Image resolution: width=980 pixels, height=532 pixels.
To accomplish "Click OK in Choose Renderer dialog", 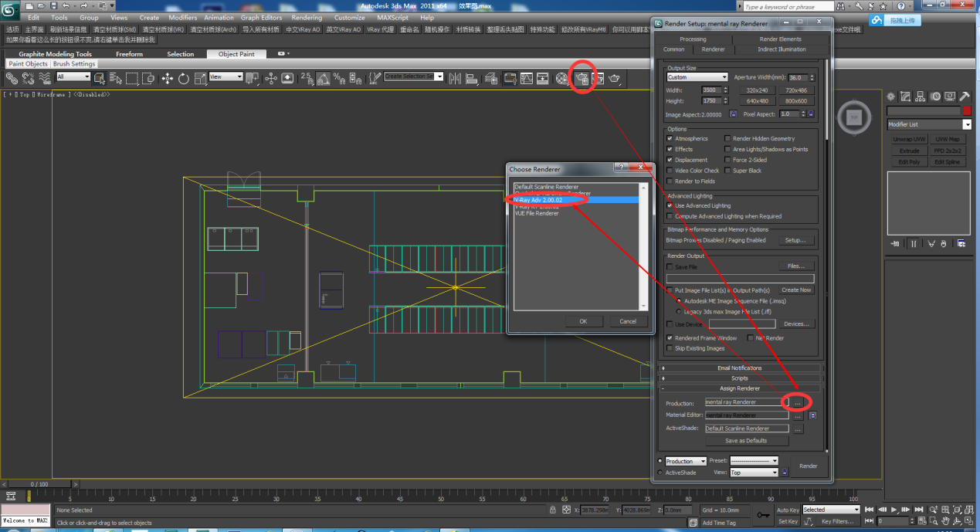I will [x=583, y=321].
